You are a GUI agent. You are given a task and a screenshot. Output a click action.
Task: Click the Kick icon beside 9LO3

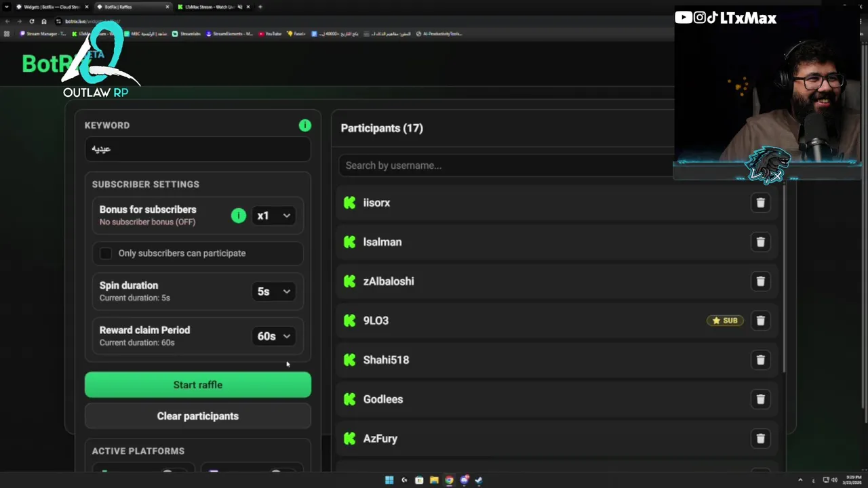tap(350, 321)
